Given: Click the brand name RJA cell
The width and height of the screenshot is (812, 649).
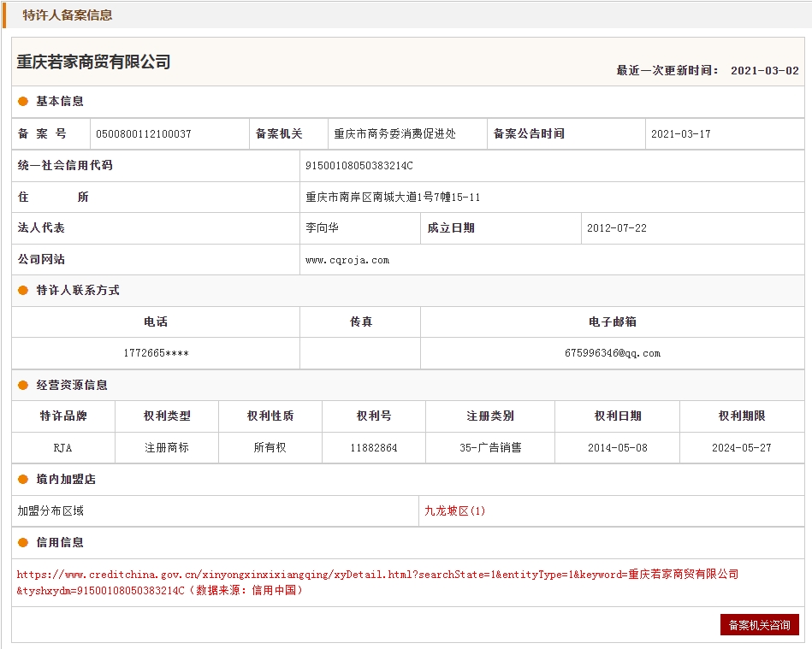Looking at the screenshot, I should click(x=63, y=448).
